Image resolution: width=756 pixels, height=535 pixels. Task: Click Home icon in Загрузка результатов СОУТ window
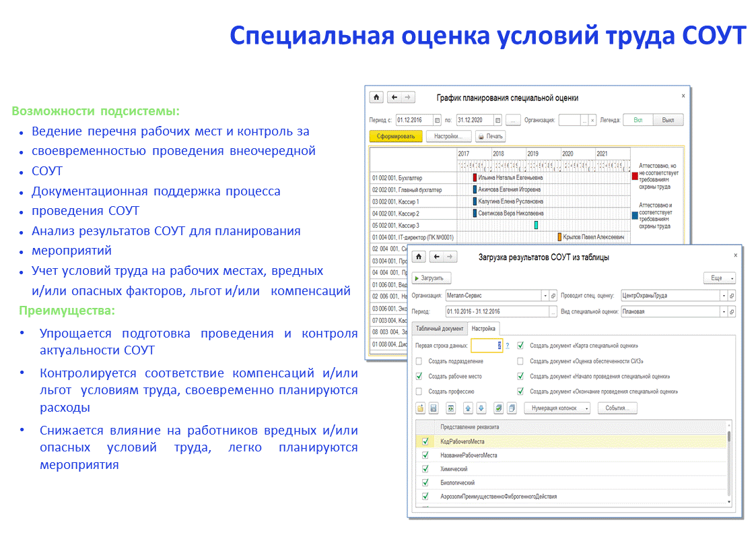(x=419, y=257)
